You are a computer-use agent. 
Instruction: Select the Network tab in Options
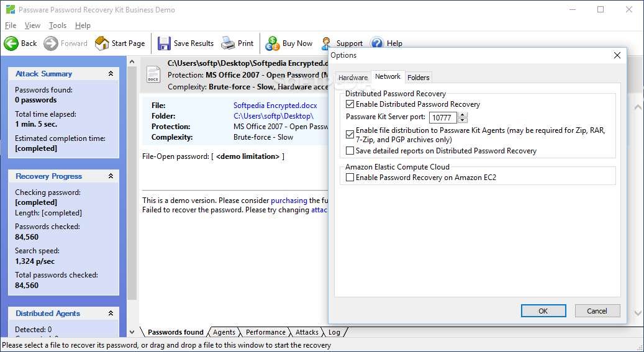pos(388,76)
